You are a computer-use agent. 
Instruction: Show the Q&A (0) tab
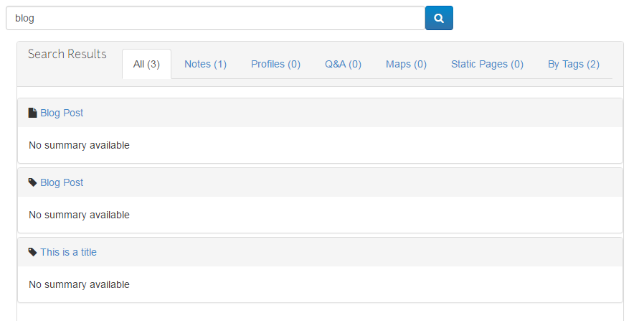pos(343,64)
